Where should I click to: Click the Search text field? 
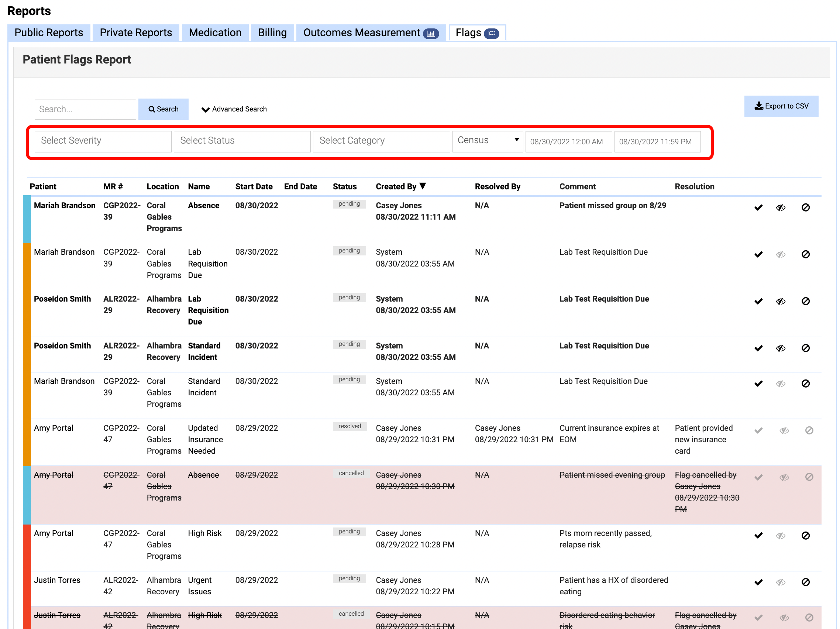(85, 109)
